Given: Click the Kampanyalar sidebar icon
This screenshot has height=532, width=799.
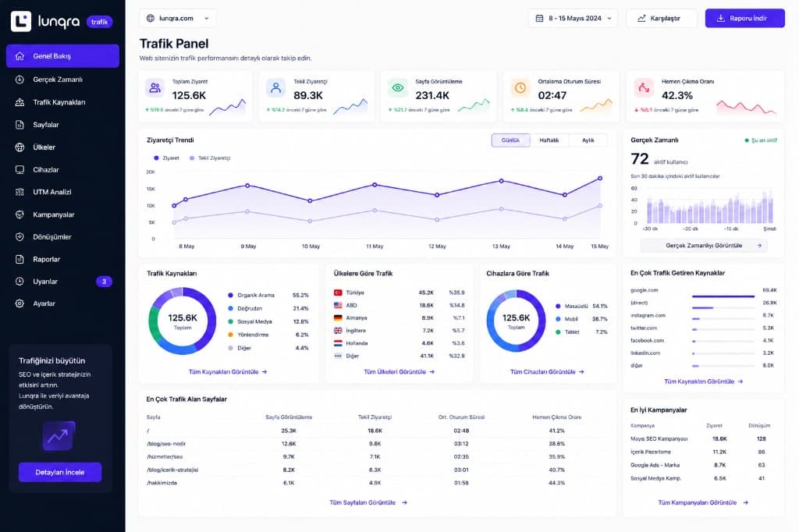Looking at the screenshot, I should [20, 215].
